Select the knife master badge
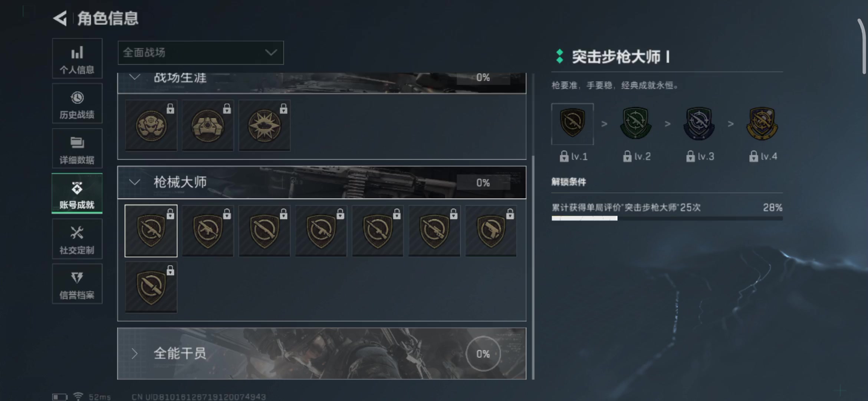Image resolution: width=868 pixels, height=401 pixels. point(151,287)
